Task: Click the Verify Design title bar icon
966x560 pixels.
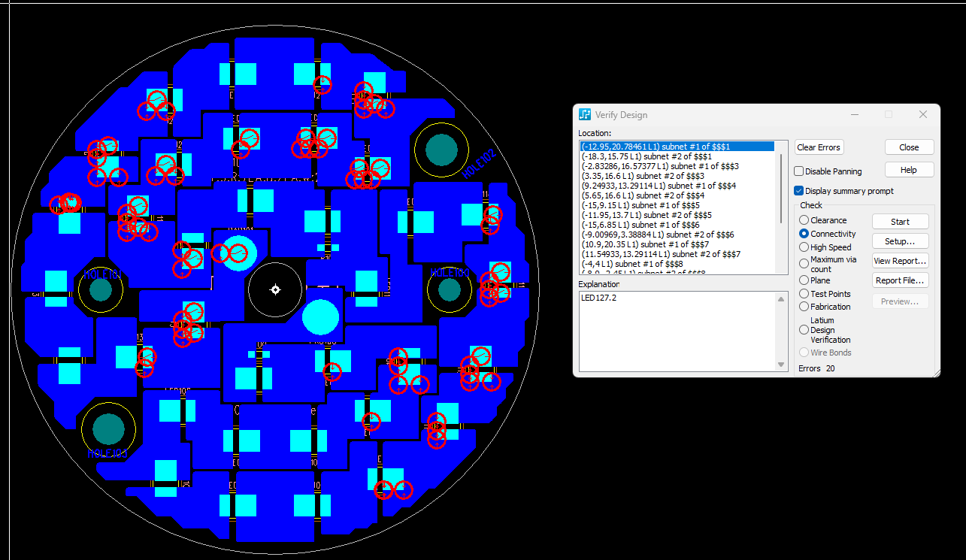Action: 585,115
